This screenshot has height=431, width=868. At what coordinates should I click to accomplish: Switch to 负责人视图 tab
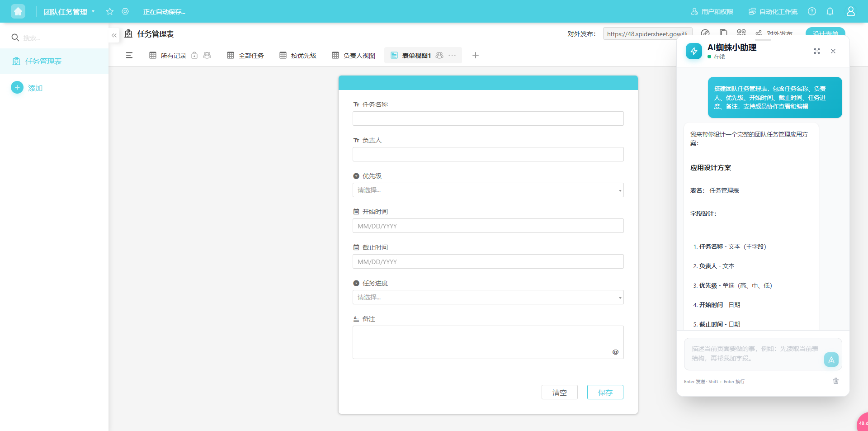(x=354, y=56)
